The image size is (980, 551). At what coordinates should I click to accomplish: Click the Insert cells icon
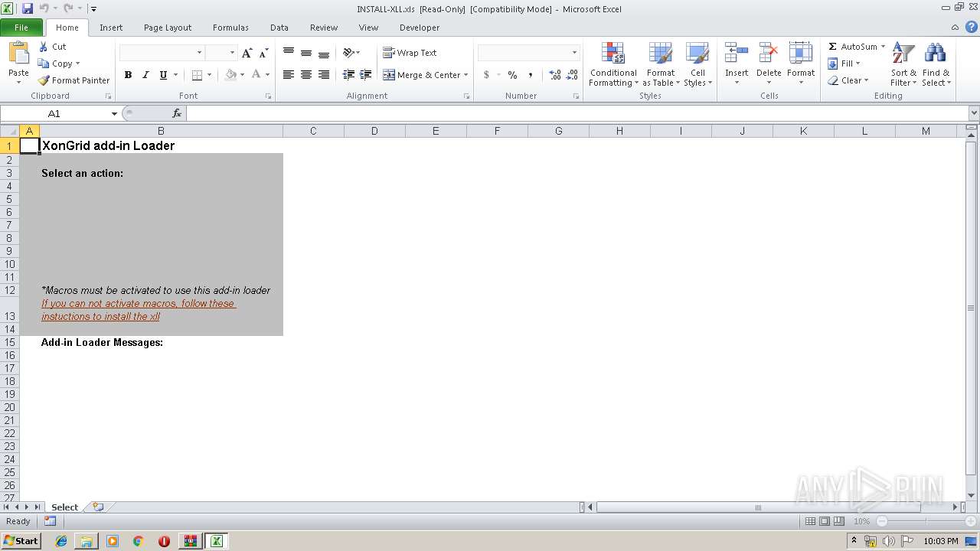(737, 54)
